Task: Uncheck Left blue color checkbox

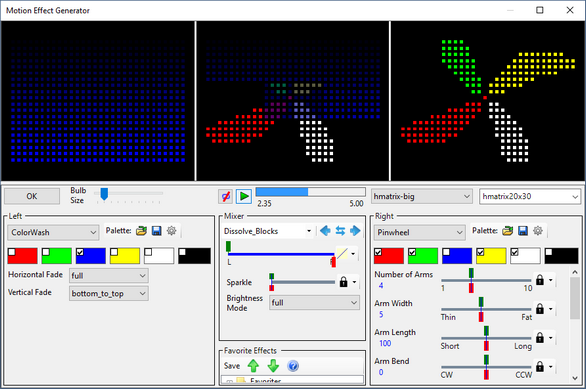Action: point(80,252)
